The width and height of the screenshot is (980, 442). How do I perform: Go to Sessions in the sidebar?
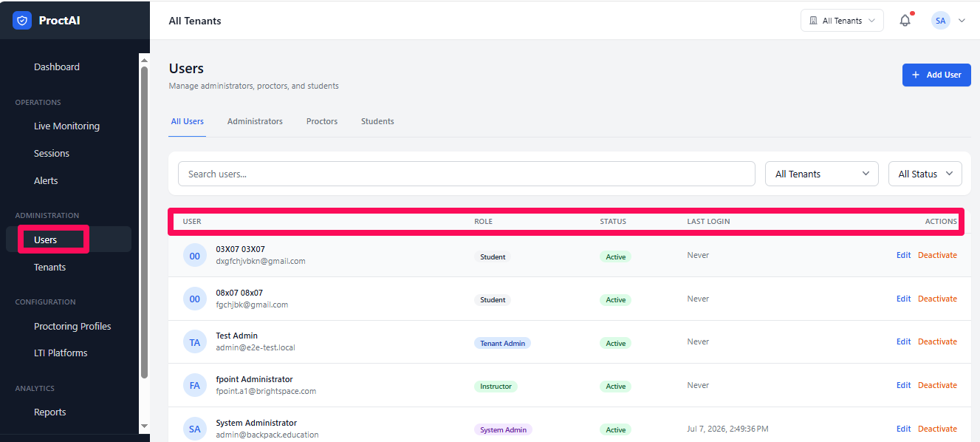[52, 153]
